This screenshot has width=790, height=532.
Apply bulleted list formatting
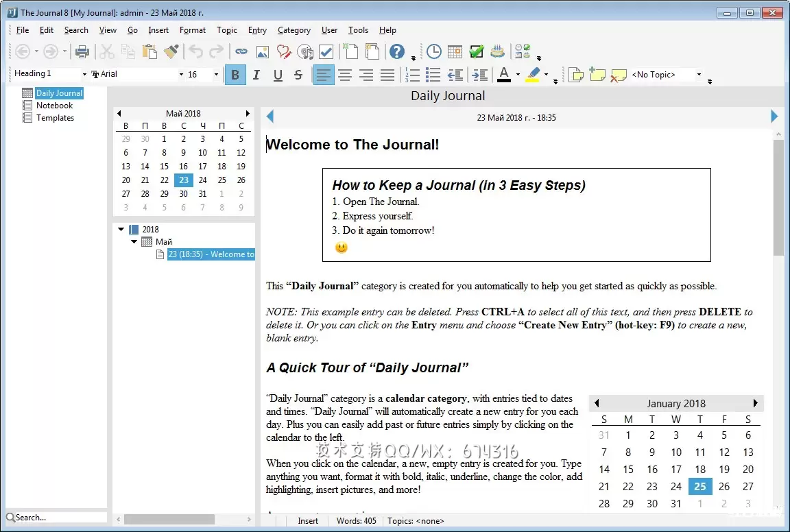tap(433, 75)
